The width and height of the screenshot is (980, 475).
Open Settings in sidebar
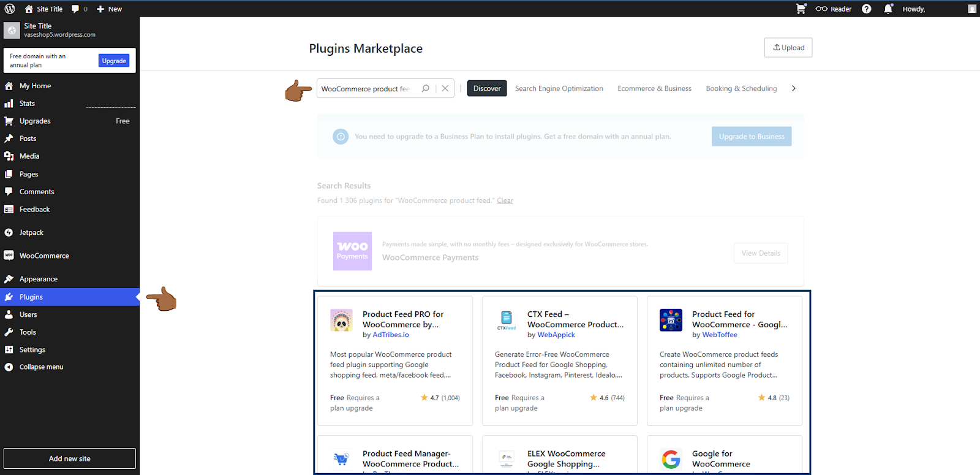(70, 349)
